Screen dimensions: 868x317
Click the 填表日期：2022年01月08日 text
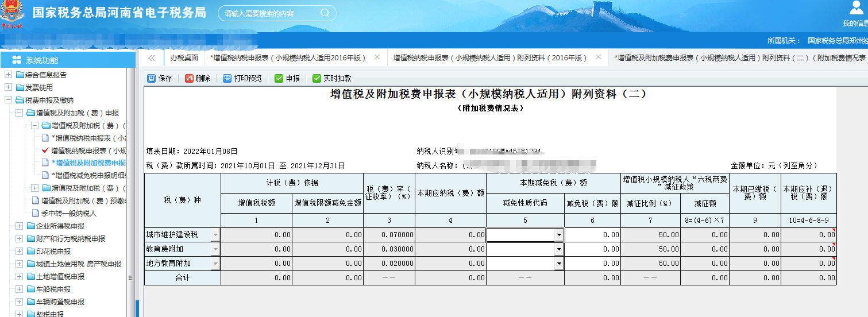coord(191,151)
